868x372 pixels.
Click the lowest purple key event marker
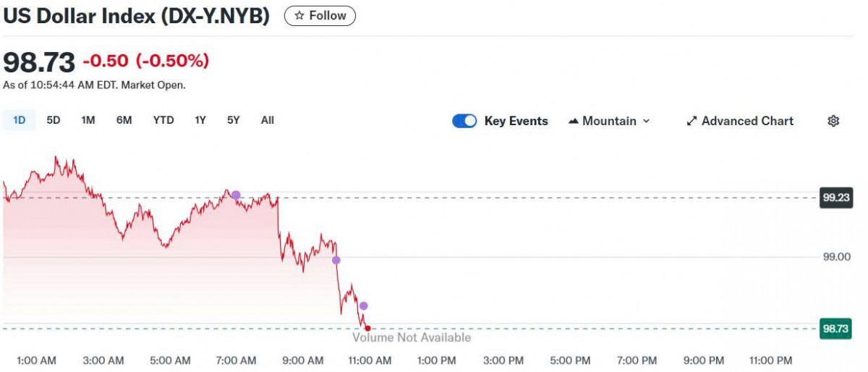click(363, 305)
